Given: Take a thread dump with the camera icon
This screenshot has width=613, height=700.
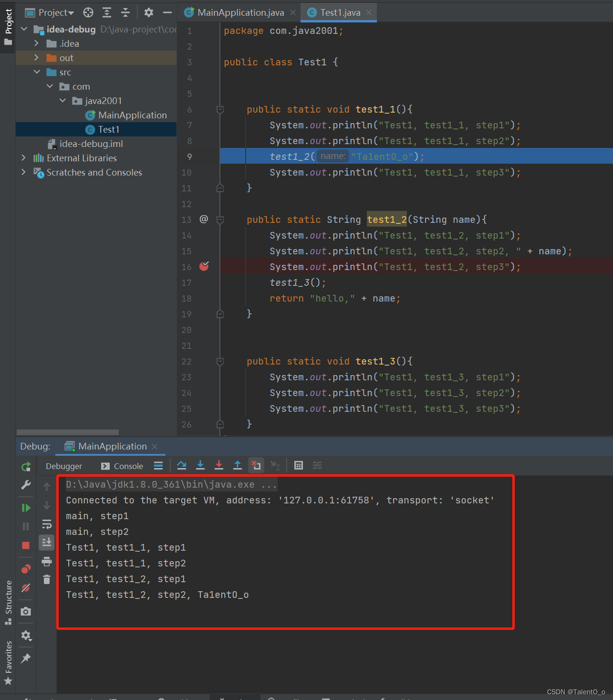Looking at the screenshot, I should (x=26, y=611).
